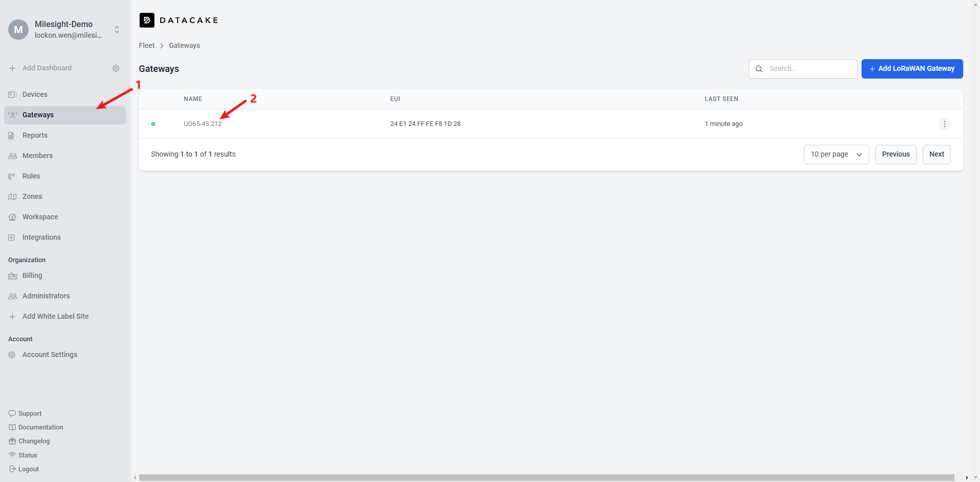Click the Integrations icon

coord(11,238)
